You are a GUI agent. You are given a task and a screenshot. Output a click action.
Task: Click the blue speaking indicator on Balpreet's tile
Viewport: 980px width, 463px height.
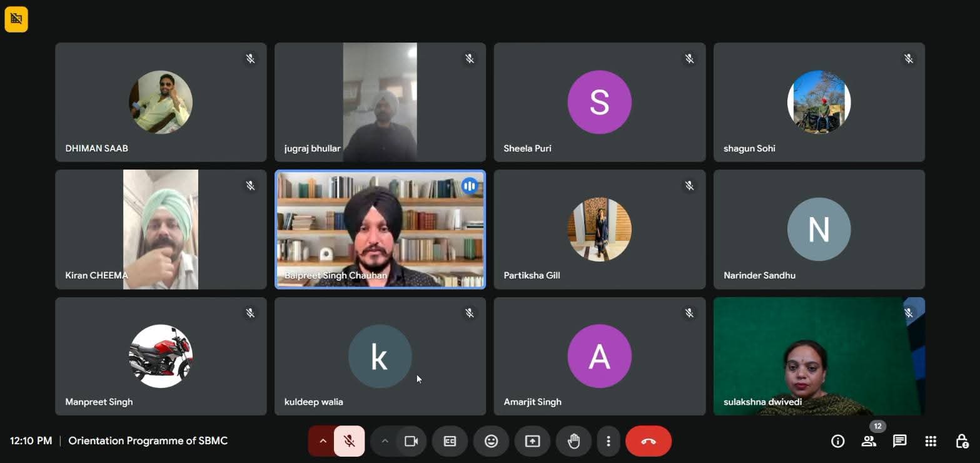pyautogui.click(x=470, y=185)
